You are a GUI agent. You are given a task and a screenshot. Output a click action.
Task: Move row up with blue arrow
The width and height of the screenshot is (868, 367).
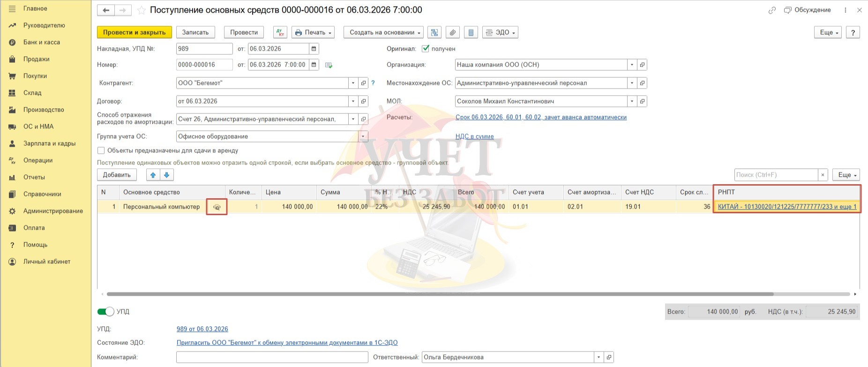pos(153,175)
